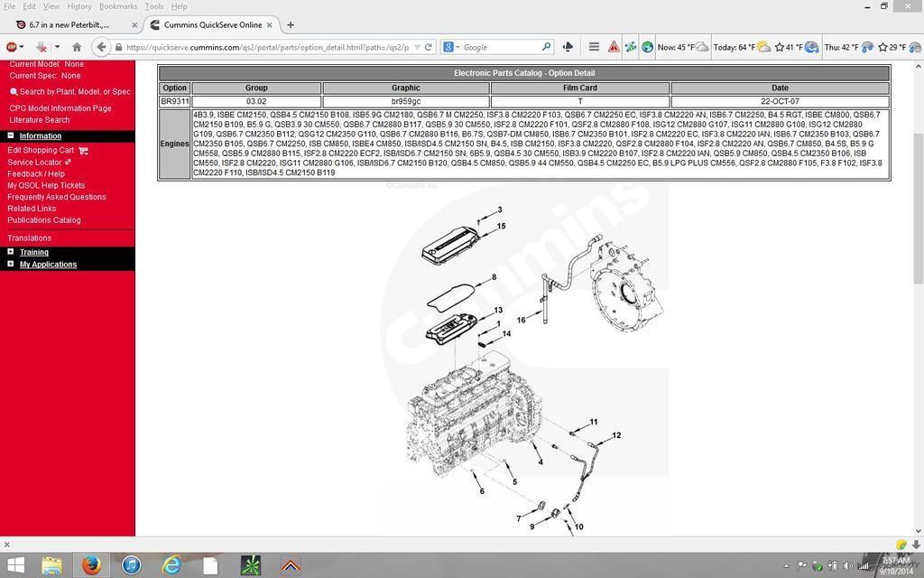Open the Edit menu
Viewport: 924px width, 578px height.
(x=29, y=6)
